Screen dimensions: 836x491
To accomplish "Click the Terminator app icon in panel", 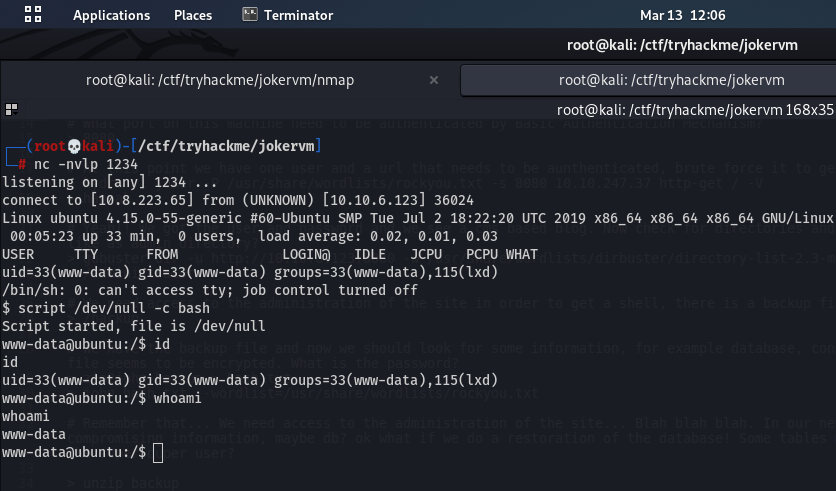I will [250, 14].
